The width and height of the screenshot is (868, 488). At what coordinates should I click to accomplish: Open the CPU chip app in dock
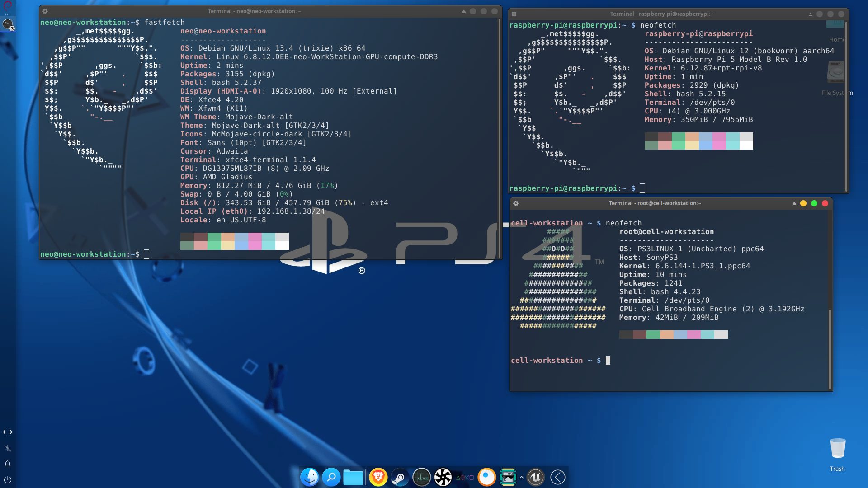(508, 477)
